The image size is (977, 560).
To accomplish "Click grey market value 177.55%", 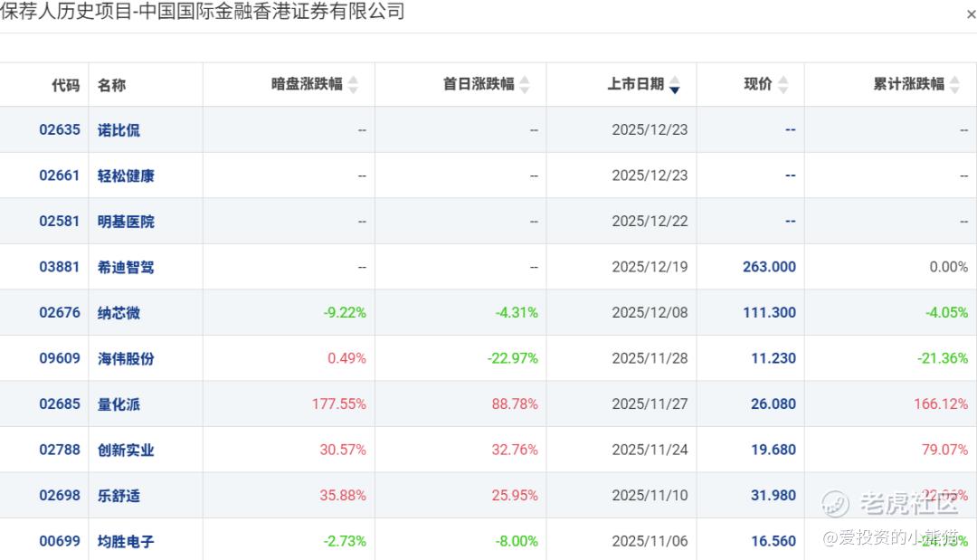I will (x=339, y=403).
